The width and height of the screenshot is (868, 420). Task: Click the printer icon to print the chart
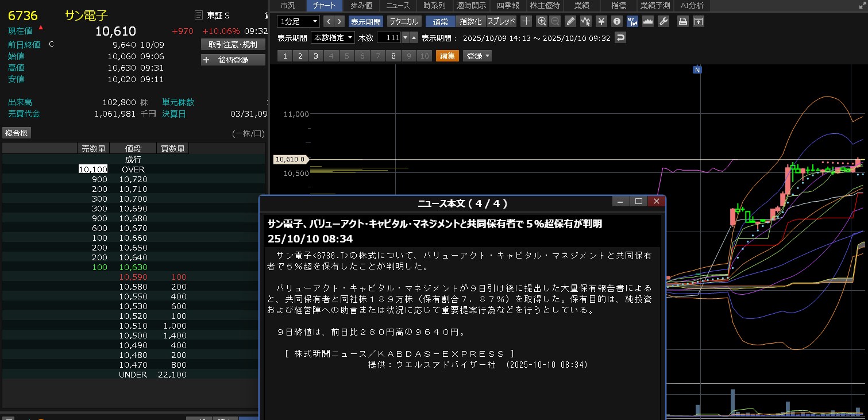pos(682,22)
